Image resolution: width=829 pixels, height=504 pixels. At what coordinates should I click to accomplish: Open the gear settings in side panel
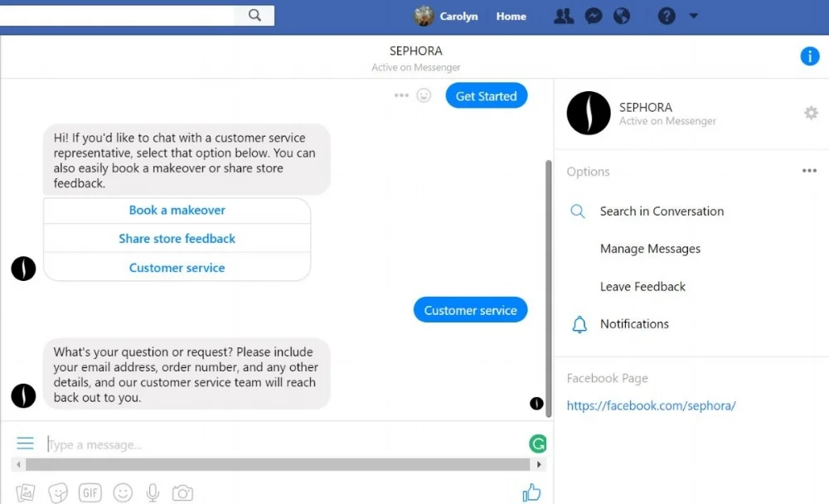[811, 113]
